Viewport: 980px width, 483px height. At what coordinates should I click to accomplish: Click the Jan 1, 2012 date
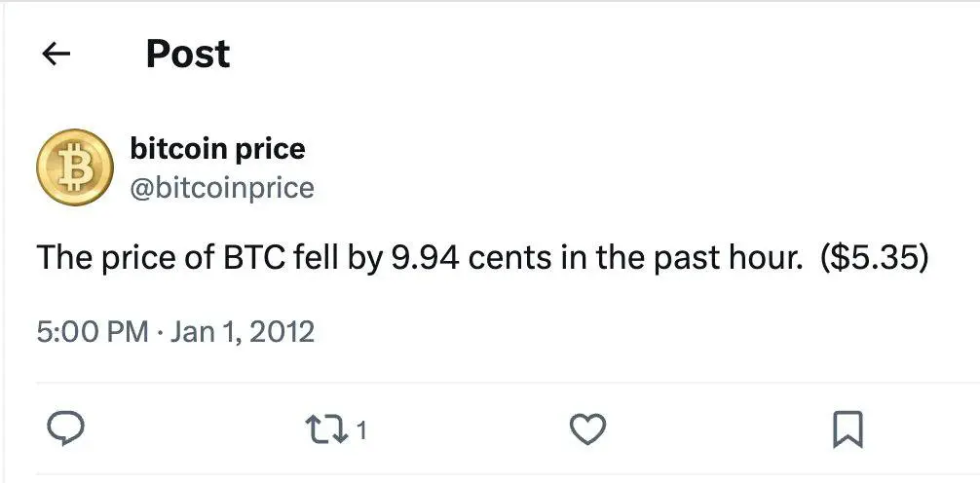pyautogui.click(x=242, y=332)
